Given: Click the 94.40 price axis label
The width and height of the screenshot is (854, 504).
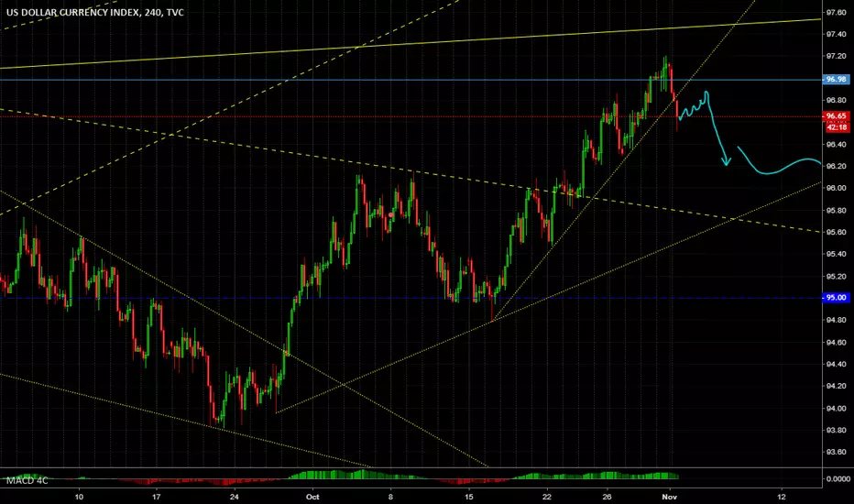Looking at the screenshot, I should (836, 364).
